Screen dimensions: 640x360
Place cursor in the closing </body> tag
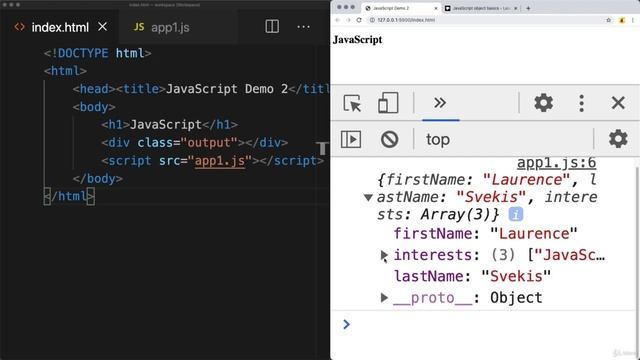pyautogui.click(x=98, y=179)
